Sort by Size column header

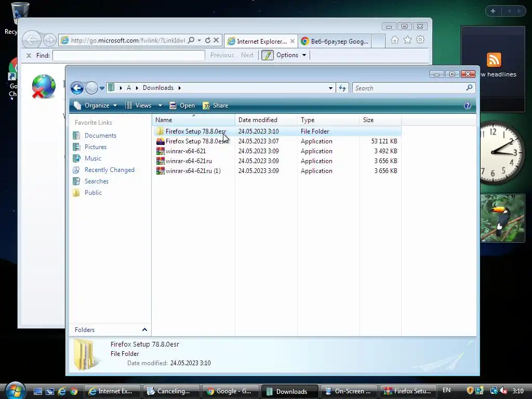point(380,120)
